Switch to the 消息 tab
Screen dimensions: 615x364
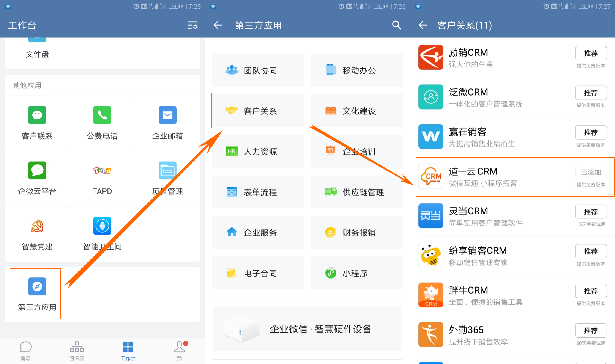26,351
